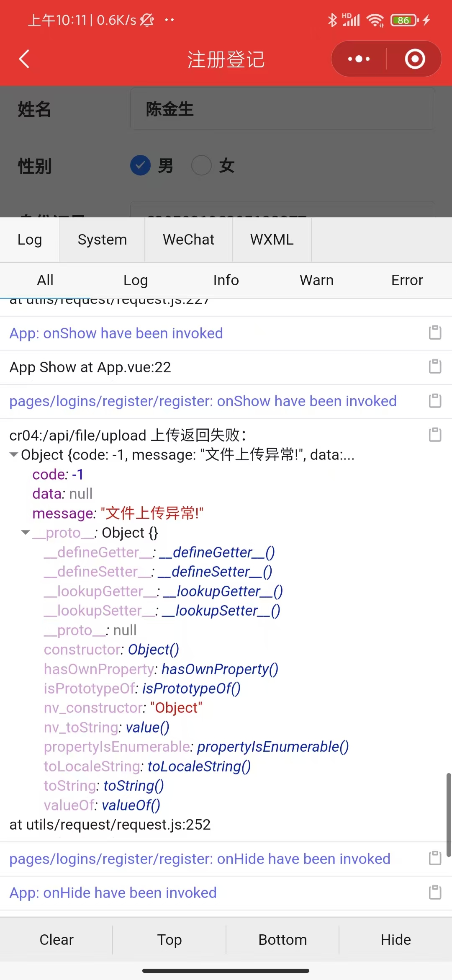Open the WeChat tab
452x980 pixels.
tap(189, 240)
